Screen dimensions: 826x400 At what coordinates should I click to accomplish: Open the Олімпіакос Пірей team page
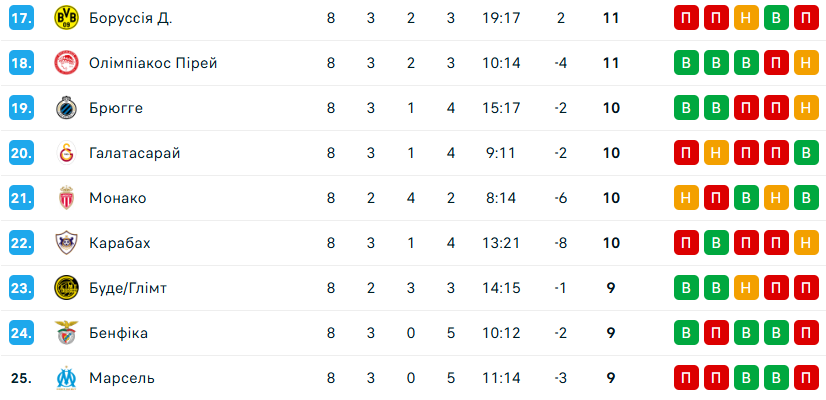[x=153, y=64]
